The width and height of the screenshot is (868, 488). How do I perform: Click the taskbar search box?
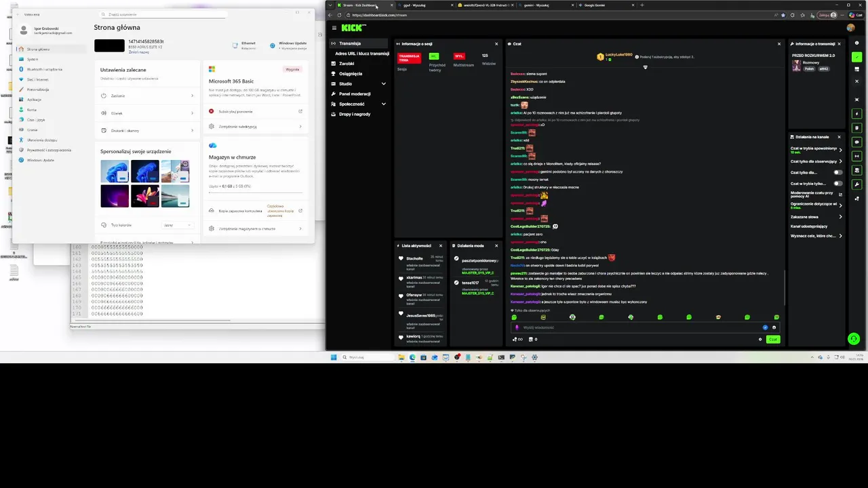click(367, 357)
